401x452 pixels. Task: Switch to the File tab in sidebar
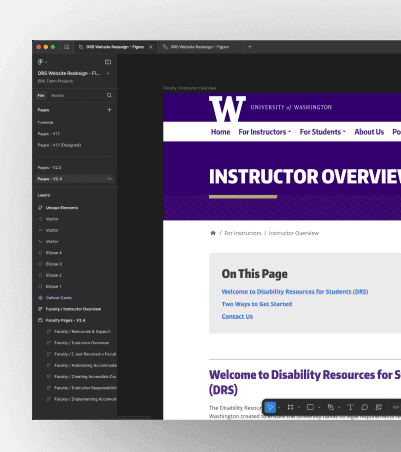41,95
